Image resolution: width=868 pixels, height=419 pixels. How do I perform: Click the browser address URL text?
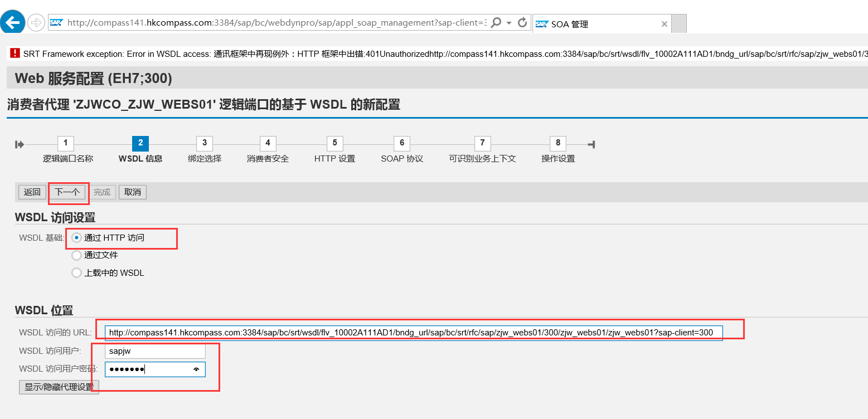point(277,23)
